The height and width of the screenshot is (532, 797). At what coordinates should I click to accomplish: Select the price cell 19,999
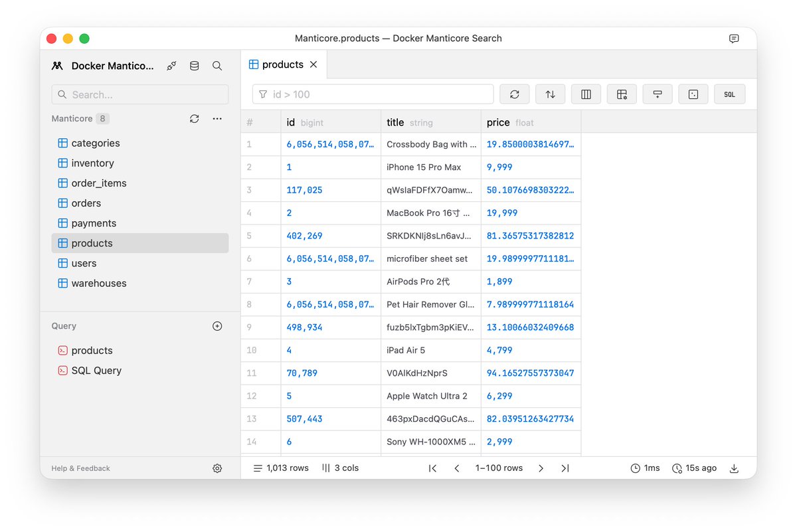coord(531,213)
